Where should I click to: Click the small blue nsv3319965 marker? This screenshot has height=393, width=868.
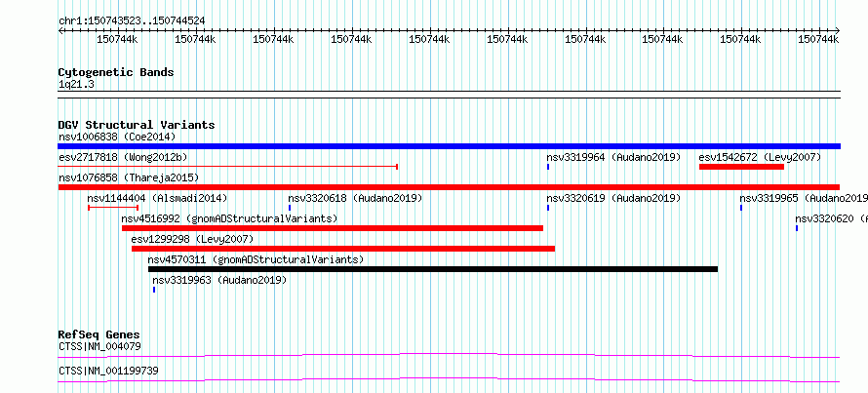click(741, 208)
